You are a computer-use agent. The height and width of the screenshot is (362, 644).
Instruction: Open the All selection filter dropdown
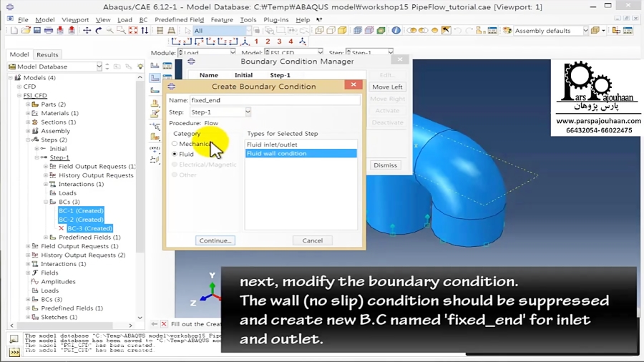point(248,31)
